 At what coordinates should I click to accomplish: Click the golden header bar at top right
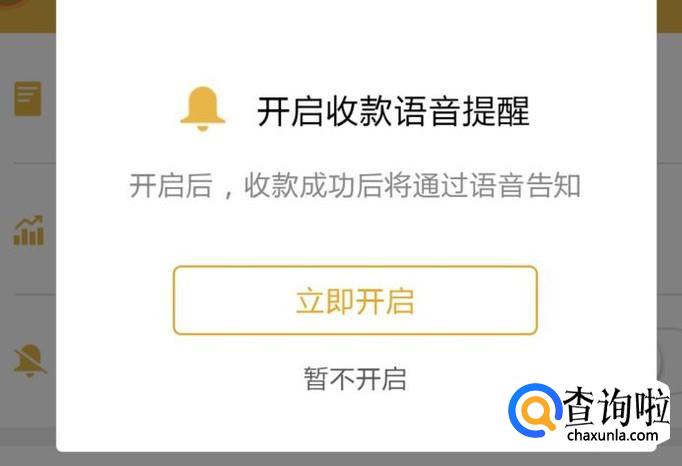669,16
